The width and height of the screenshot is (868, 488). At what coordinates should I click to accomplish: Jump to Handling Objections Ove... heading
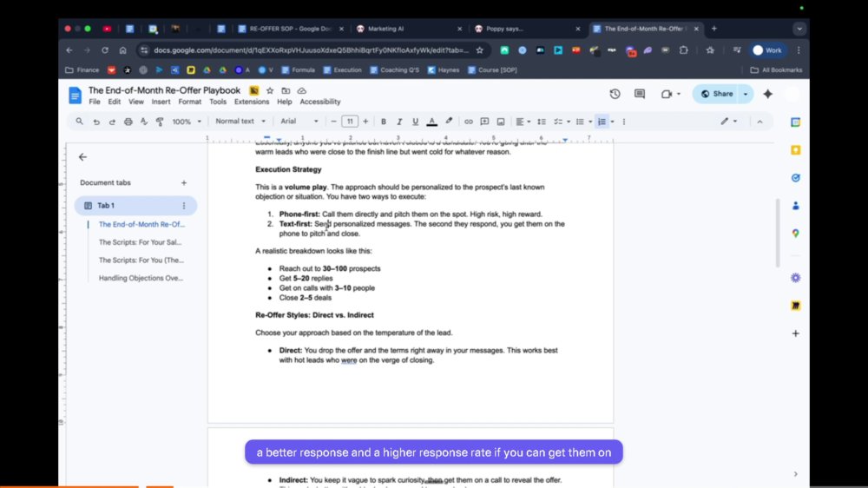tap(141, 278)
